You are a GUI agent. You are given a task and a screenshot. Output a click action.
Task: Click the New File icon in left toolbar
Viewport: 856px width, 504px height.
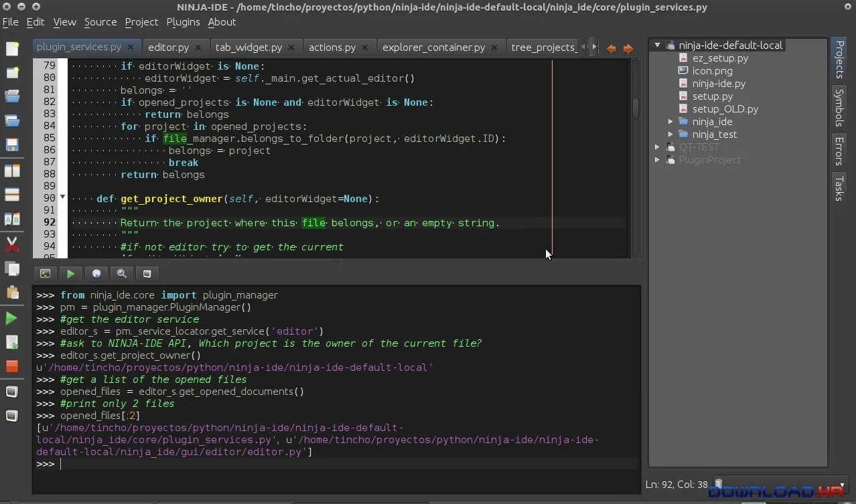coord(12,48)
